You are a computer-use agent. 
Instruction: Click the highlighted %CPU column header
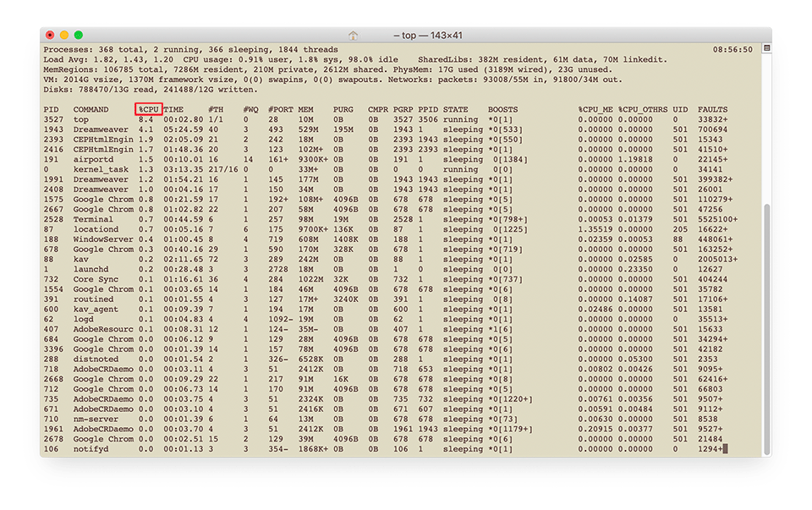[149, 110]
